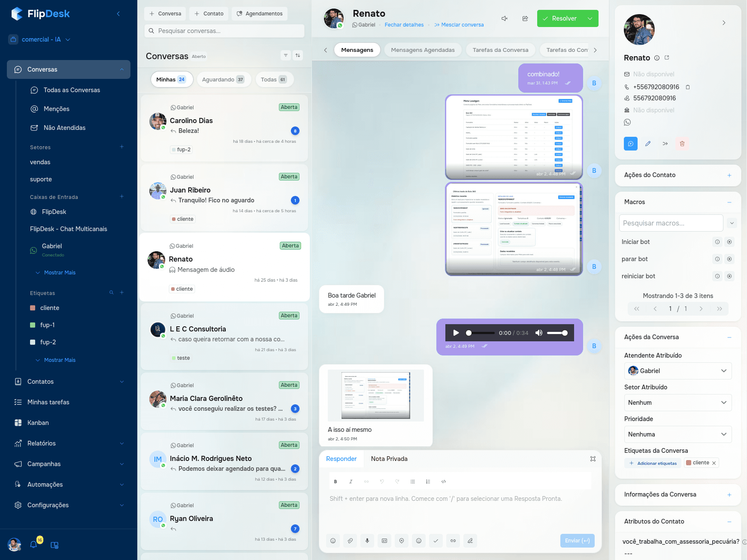This screenshot has height=560, width=747.
Task: Remove the cliente tag from conversation
Action: tap(714, 463)
